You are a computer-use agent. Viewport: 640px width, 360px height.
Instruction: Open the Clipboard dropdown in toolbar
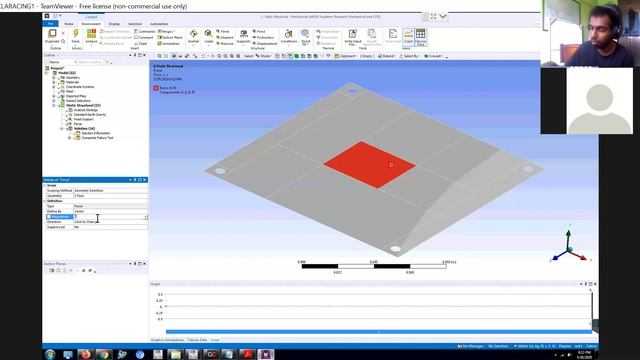tap(345, 56)
